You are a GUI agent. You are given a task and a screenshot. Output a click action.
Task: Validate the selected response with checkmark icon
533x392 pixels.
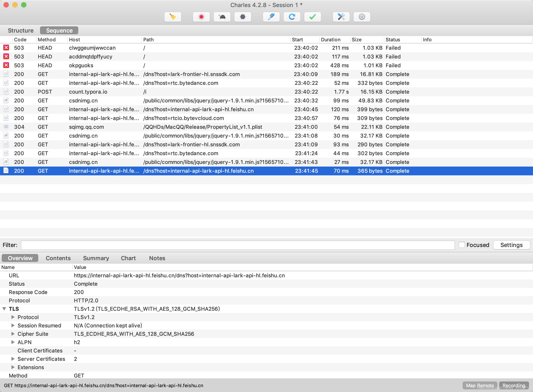[312, 17]
